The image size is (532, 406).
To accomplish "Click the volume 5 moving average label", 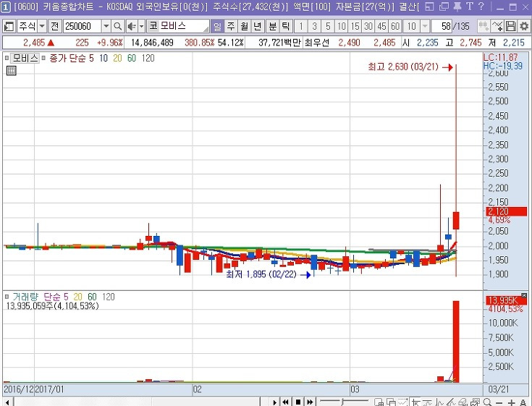I will click(x=66, y=297).
